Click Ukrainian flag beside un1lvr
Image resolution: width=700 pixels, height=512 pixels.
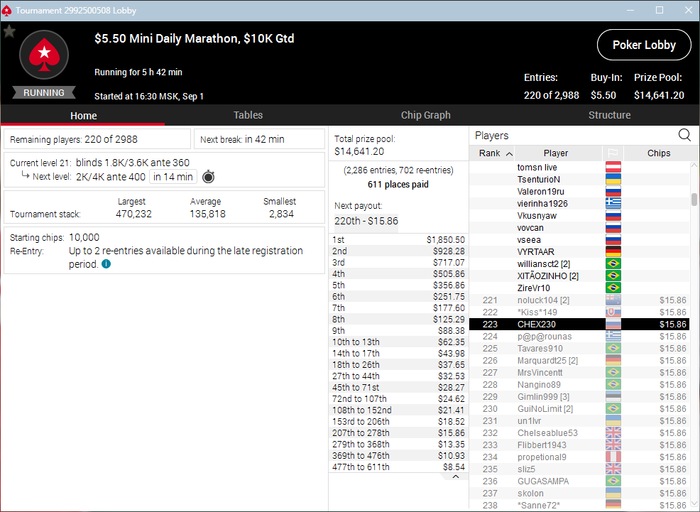613,421
